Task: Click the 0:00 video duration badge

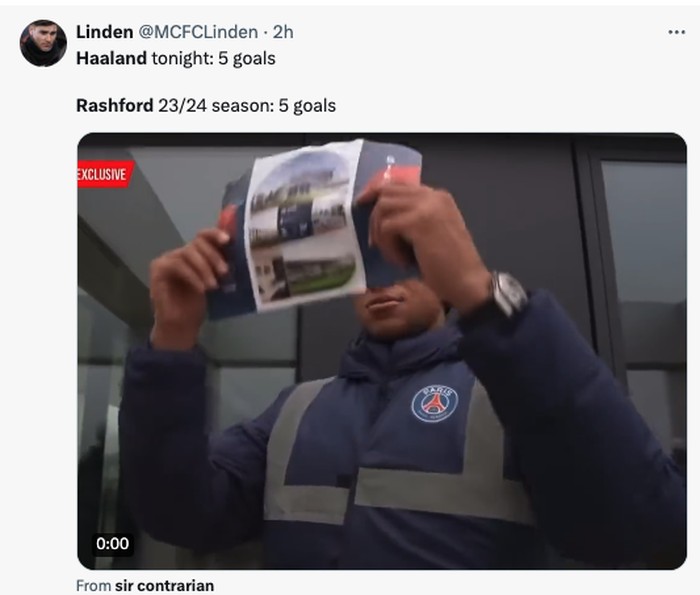Action: tap(112, 543)
